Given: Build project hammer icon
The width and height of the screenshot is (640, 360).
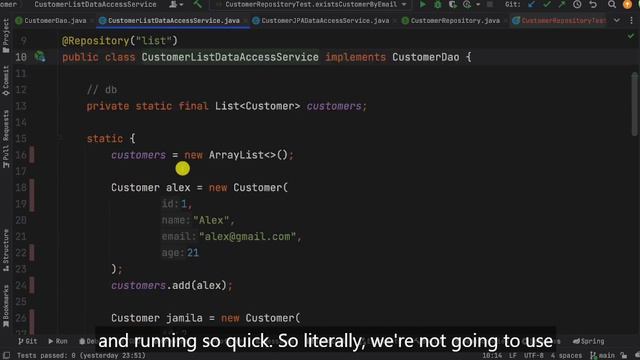Looking at the screenshot, I should tap(198, 4).
